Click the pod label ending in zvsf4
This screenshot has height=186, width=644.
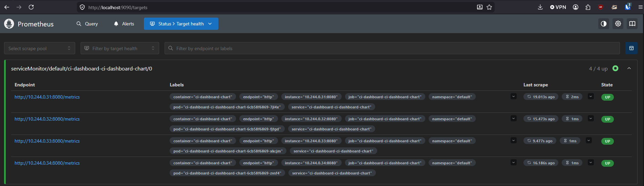tap(227, 173)
